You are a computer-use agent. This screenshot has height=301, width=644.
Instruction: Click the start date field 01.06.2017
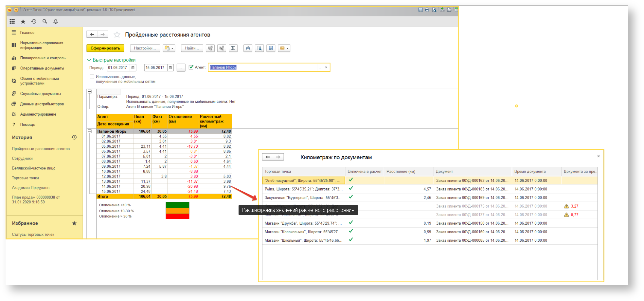(118, 67)
